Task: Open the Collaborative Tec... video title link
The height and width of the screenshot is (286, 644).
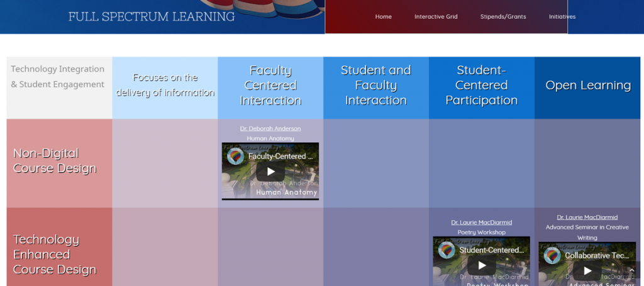Action: pos(596,256)
